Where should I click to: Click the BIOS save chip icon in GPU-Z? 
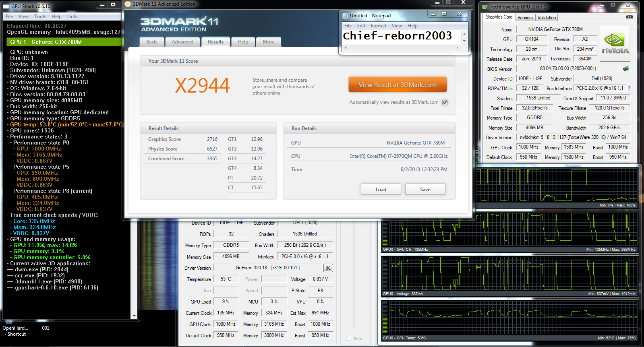(626, 68)
